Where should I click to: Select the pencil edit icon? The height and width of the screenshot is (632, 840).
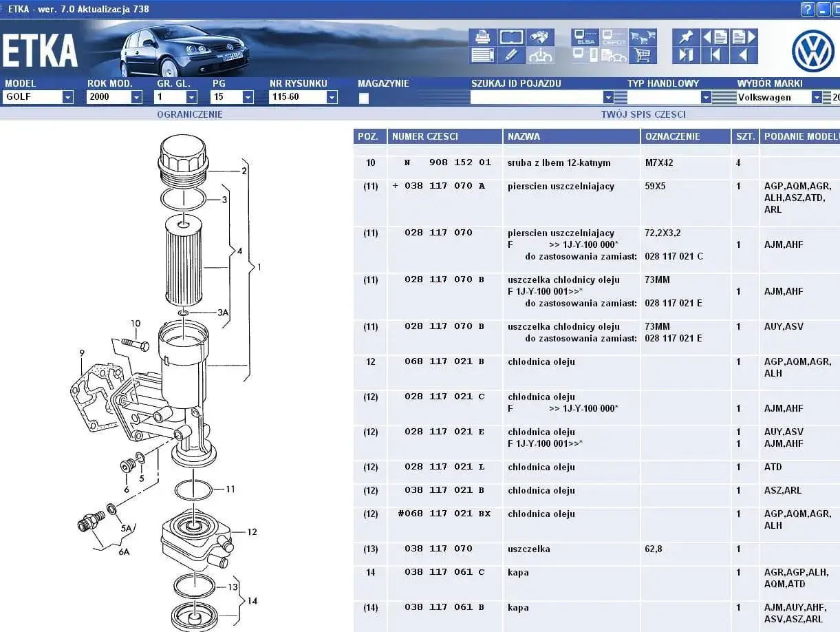[x=511, y=55]
